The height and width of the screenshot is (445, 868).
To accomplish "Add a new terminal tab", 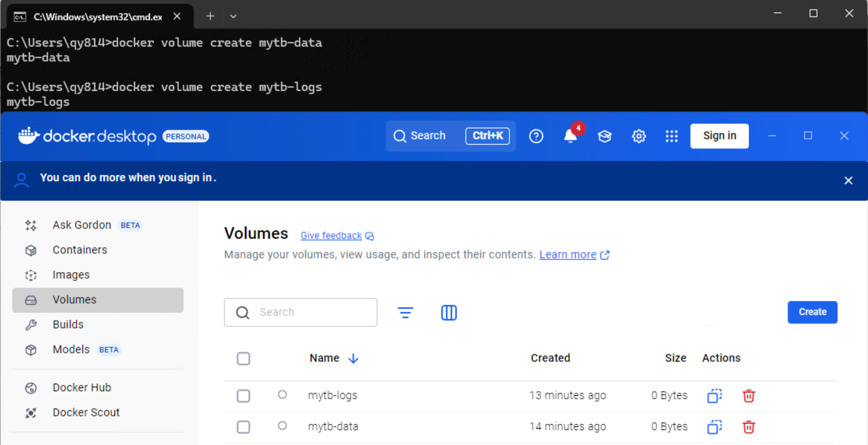I will pyautogui.click(x=210, y=16).
